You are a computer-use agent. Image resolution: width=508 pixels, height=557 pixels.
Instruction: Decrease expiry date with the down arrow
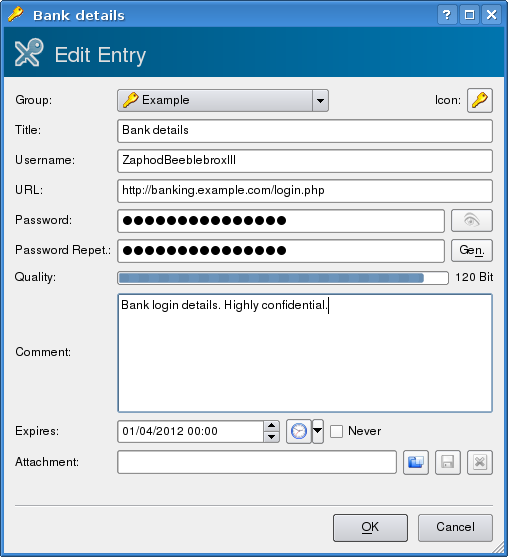coord(271,437)
